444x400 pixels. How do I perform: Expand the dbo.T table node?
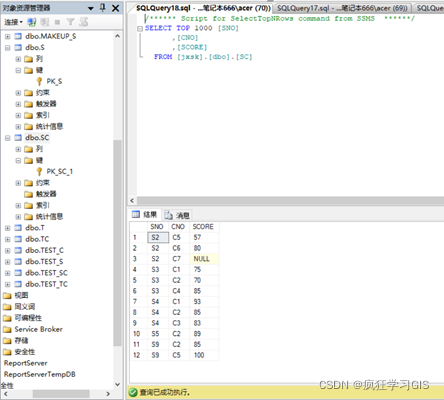8,228
